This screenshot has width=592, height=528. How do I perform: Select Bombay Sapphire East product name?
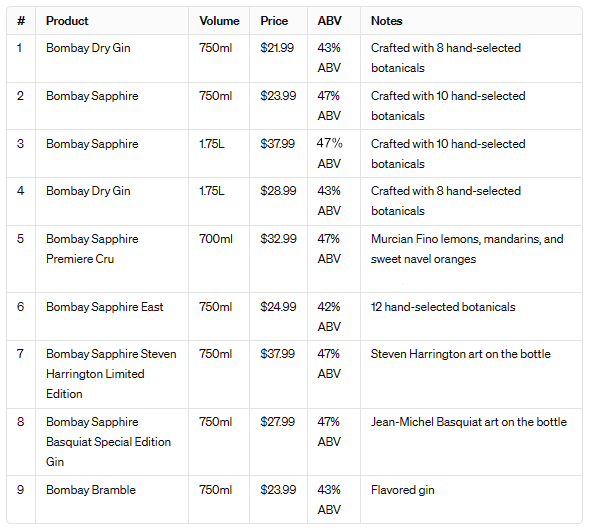(x=105, y=307)
